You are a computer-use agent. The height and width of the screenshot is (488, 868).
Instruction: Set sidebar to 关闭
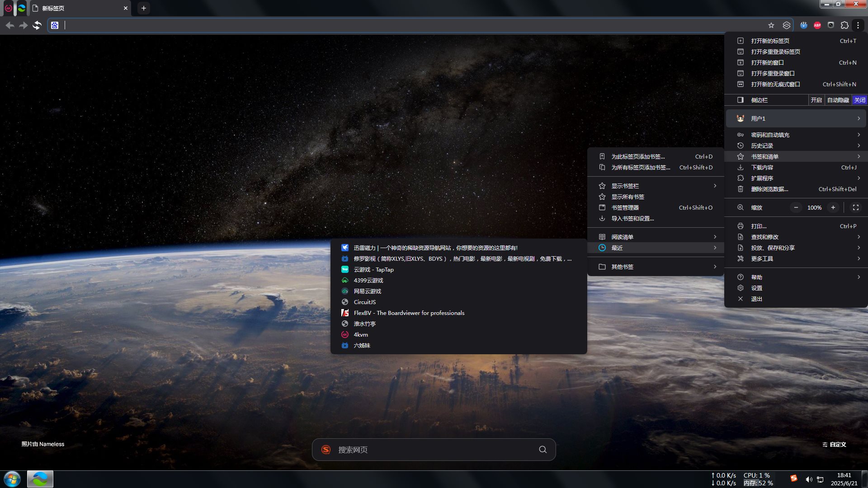(859, 100)
